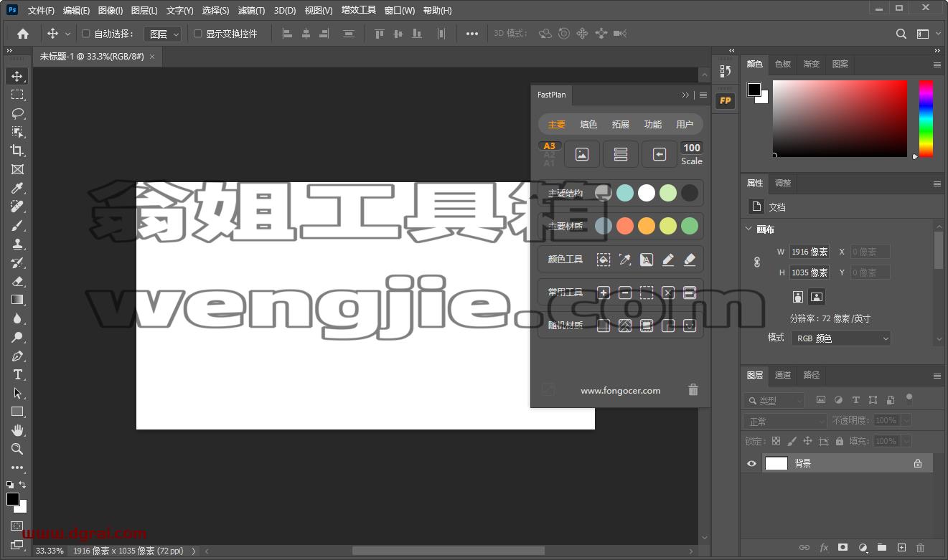Screen dimensions: 948x560
Task: Click the Home icon in options bar
Action: coord(23,34)
